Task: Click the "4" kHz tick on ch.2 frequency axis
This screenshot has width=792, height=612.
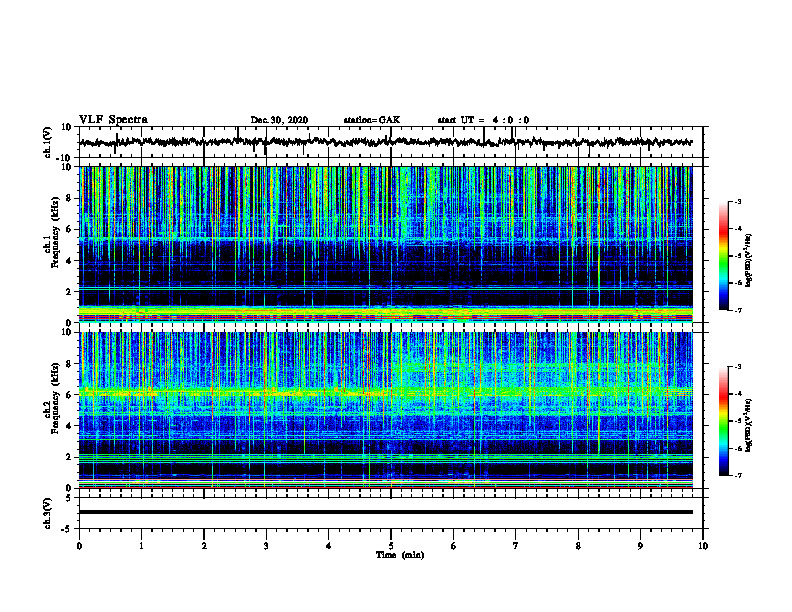Action: pos(70,426)
